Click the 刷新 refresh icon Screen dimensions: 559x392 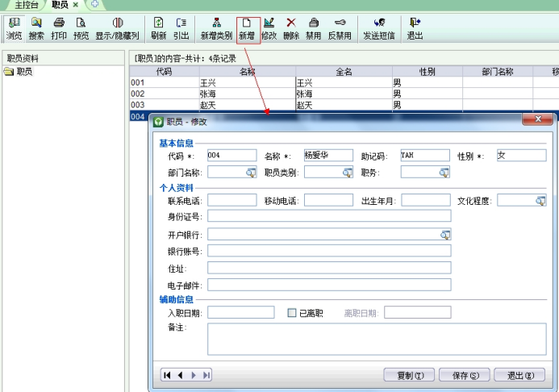(158, 28)
